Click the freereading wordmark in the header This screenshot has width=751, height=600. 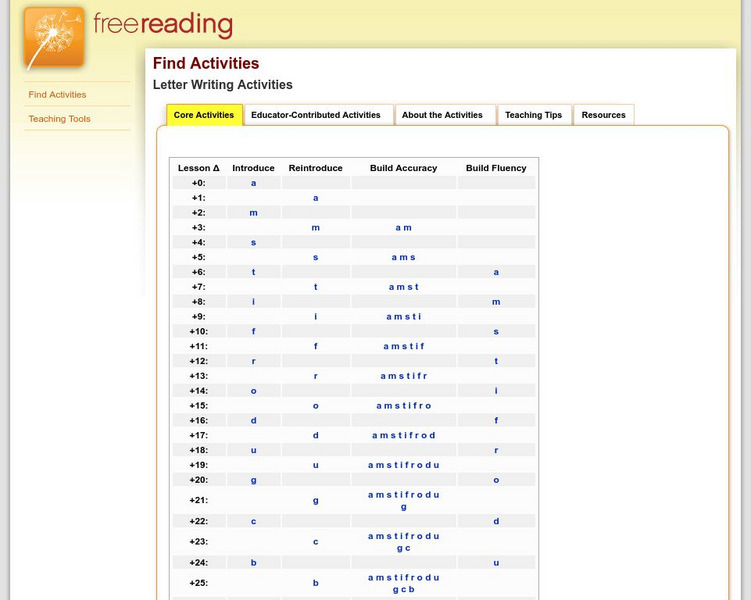(163, 25)
